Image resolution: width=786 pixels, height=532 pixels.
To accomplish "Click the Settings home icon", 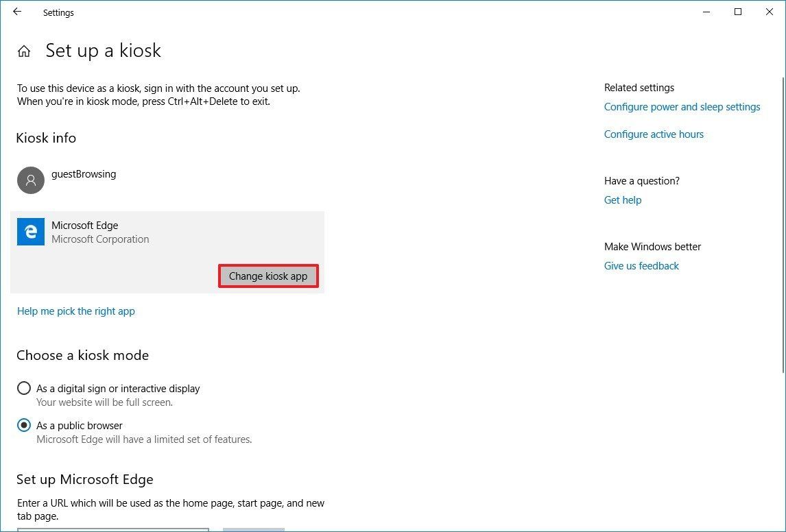I will point(24,50).
